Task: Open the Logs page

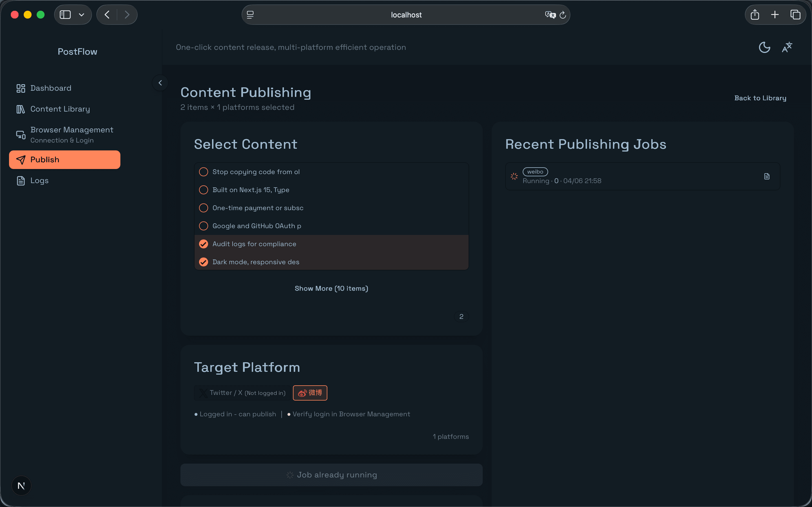Action: [x=39, y=180]
